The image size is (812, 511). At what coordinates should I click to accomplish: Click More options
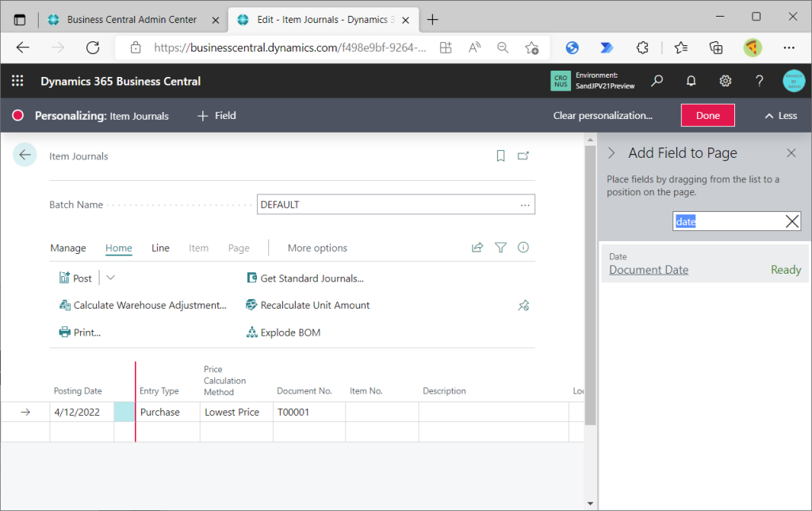point(317,248)
